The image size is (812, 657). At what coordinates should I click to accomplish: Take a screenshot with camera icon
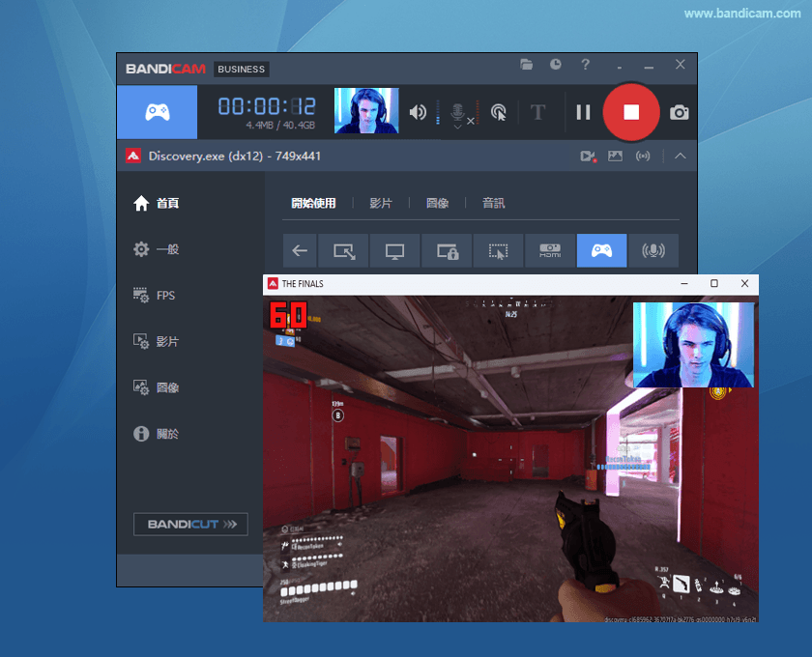pyautogui.click(x=680, y=112)
